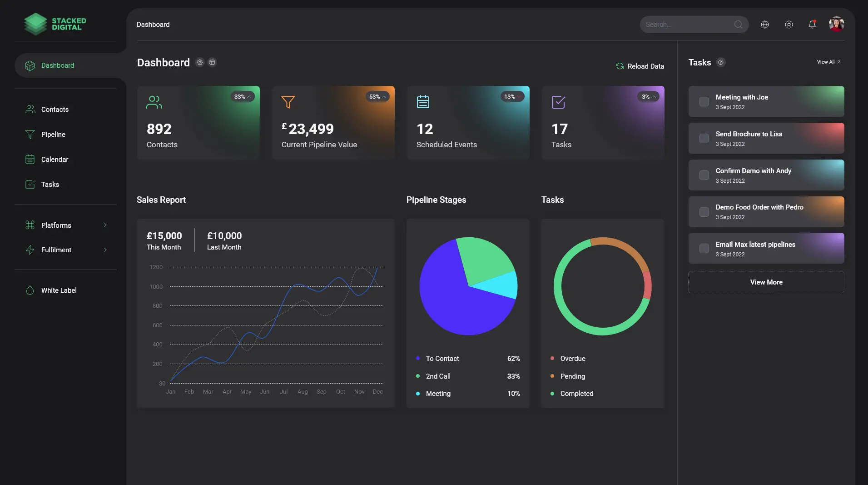The height and width of the screenshot is (485, 868).
Task: Click the Contacts card people icon
Action: (154, 102)
